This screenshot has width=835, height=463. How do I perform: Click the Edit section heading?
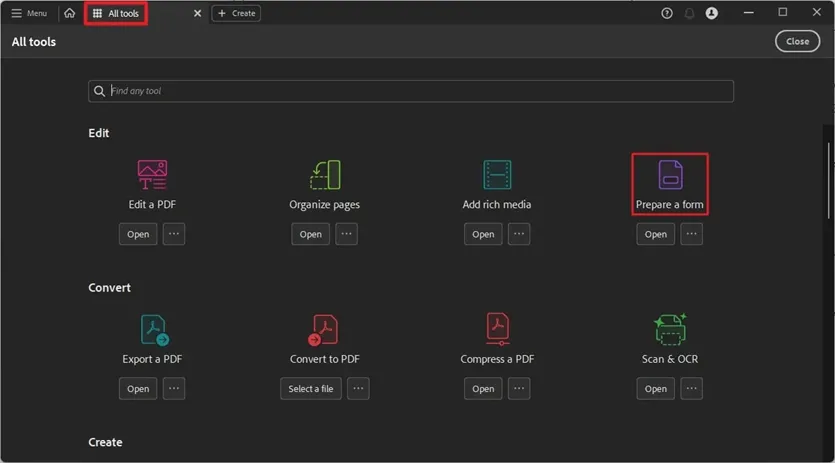[x=99, y=133]
